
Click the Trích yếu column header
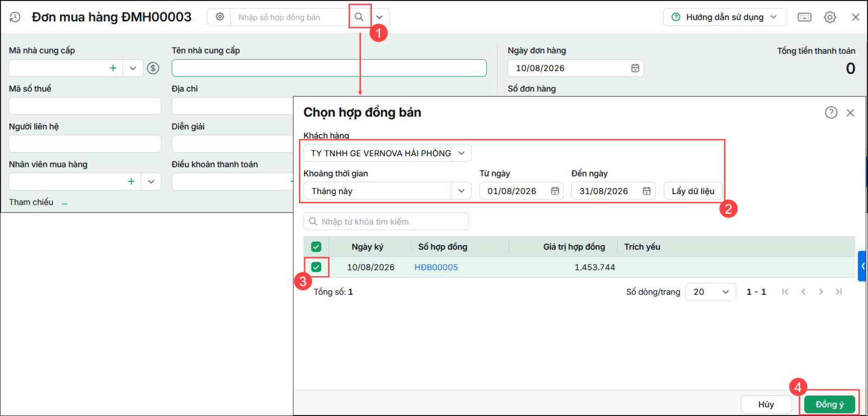pyautogui.click(x=642, y=247)
